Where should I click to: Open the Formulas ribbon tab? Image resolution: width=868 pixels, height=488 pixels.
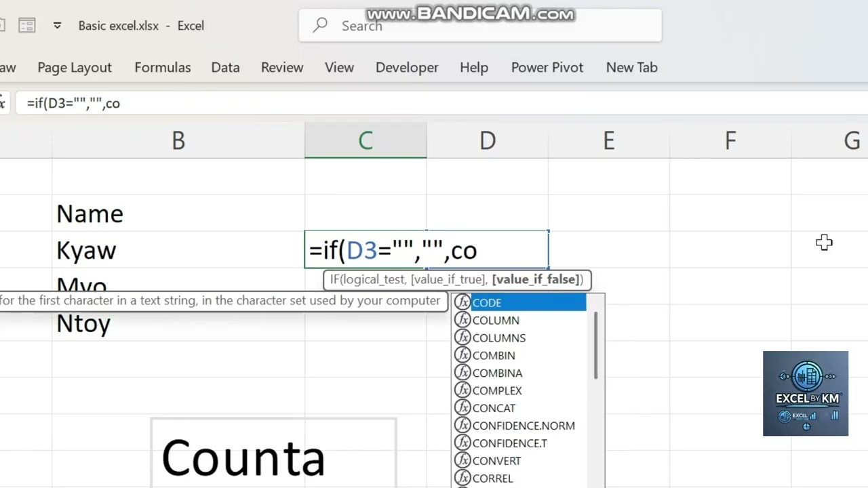click(x=163, y=67)
